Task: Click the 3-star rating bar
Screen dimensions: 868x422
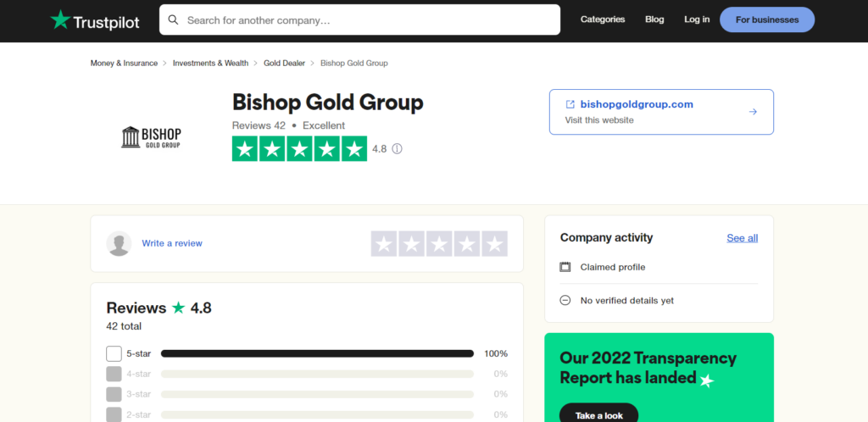Action: (x=317, y=394)
